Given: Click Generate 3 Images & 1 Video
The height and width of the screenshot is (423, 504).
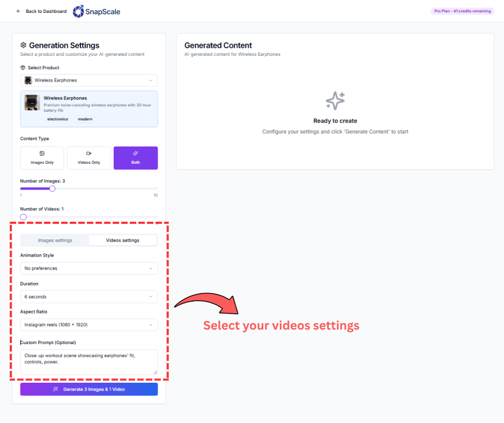Looking at the screenshot, I should (88, 389).
